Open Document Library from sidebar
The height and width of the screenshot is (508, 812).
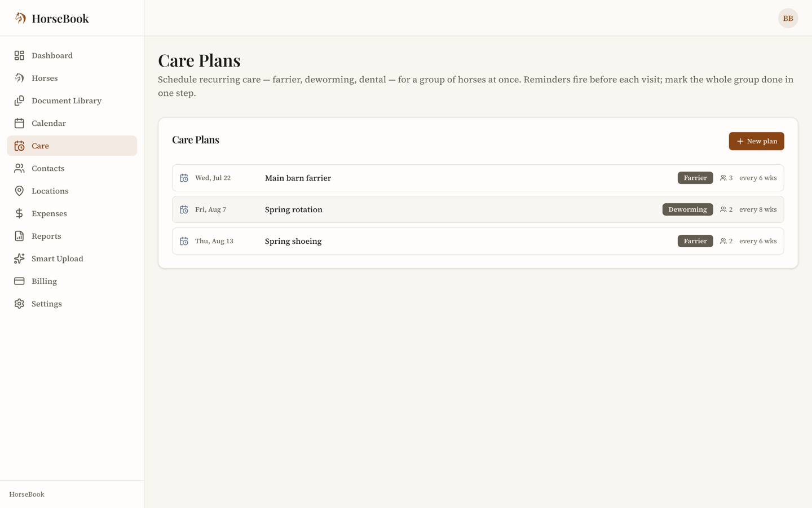click(72, 100)
